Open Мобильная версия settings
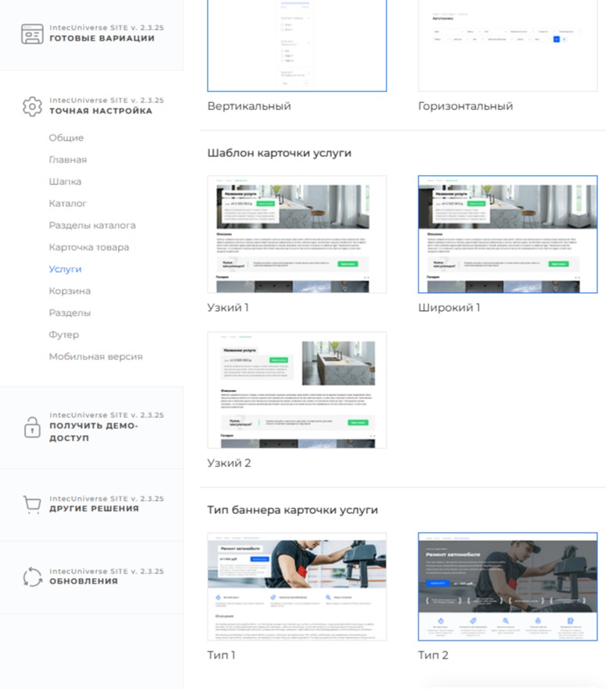 pos(95,357)
